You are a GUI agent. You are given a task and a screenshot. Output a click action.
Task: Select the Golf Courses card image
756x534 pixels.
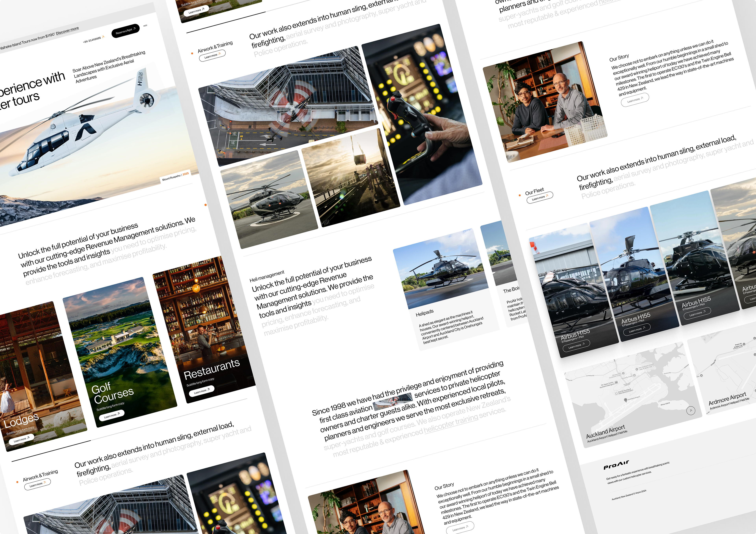click(x=120, y=352)
